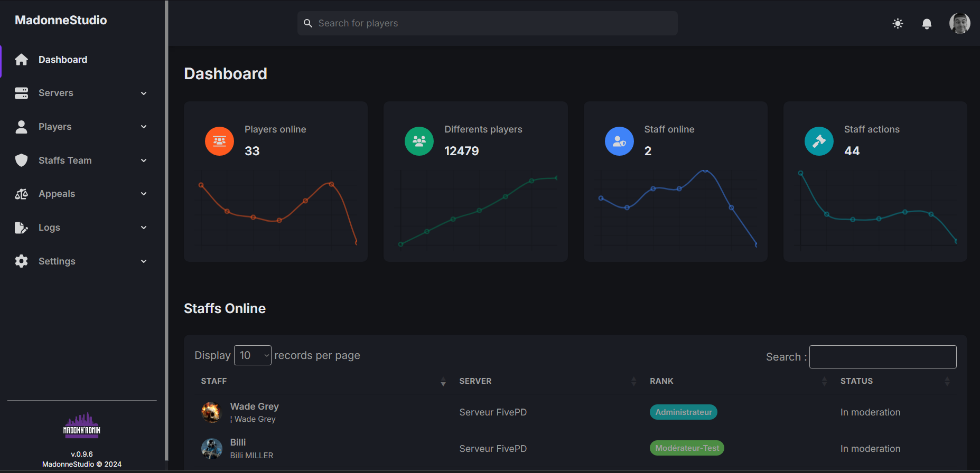Open the records per page dropdown

pyautogui.click(x=253, y=355)
